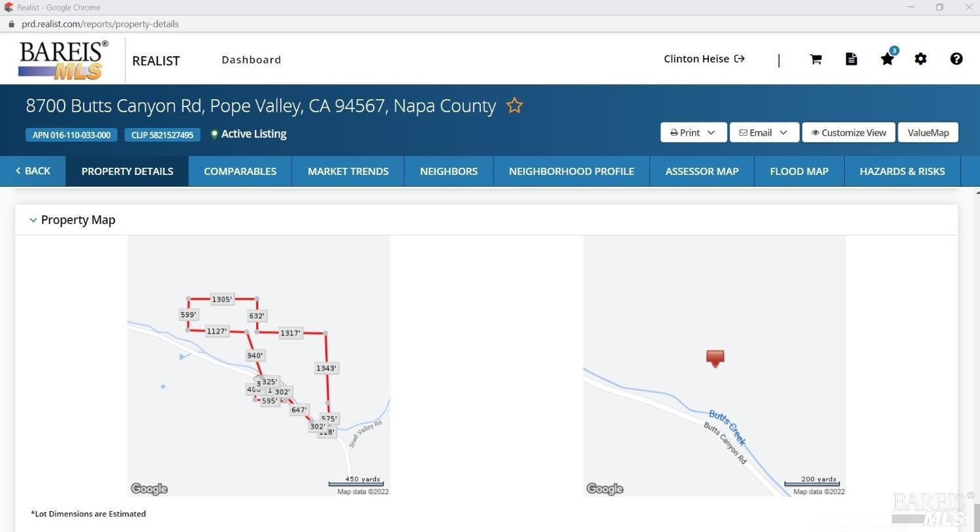This screenshot has height=532, width=980.
Task: Open the Flood Map tab
Action: [798, 172]
